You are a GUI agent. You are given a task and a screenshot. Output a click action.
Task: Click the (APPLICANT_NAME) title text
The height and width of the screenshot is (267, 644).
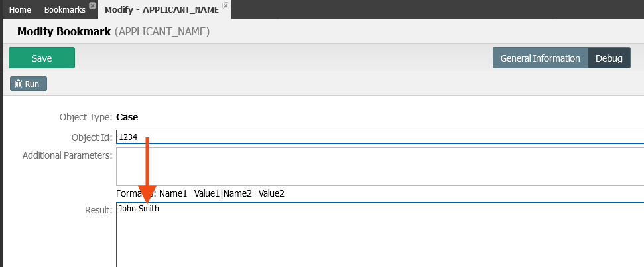point(162,32)
